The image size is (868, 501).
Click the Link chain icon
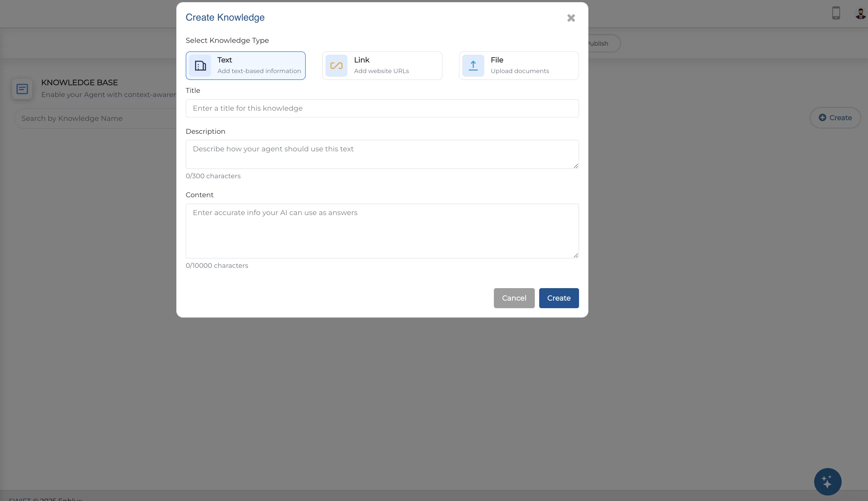tap(336, 65)
